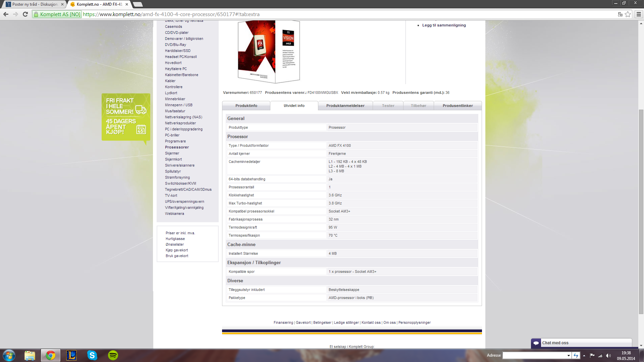The height and width of the screenshot is (362, 644).
Task: Click the browser forward arrow
Action: coord(15,14)
